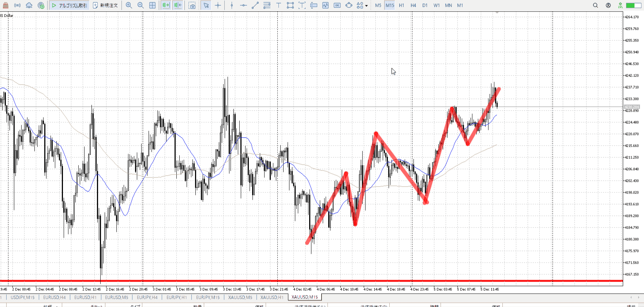
Task: Click the red horizontal line on chart
Action: pyautogui.click(x=256, y=281)
